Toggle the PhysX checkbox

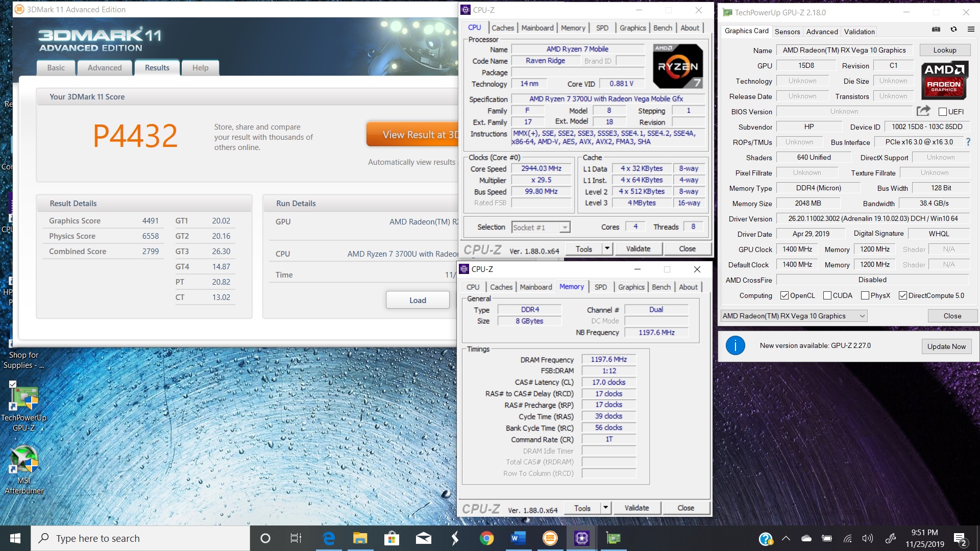(865, 295)
